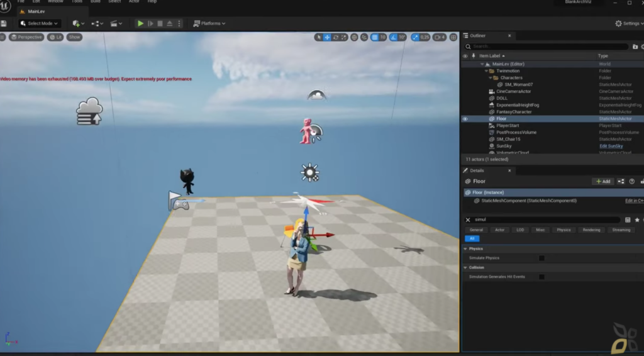Select the Rotate tool in viewport toolbar
Screen dimensions: 644x356
coord(336,37)
